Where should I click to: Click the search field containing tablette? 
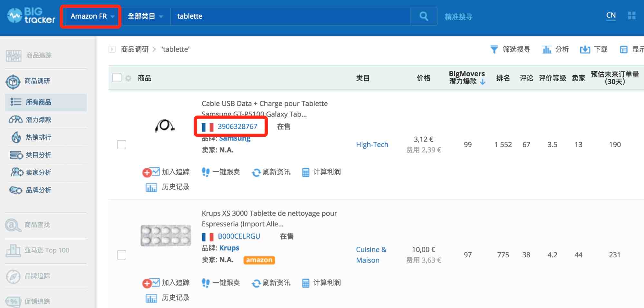pos(290,16)
